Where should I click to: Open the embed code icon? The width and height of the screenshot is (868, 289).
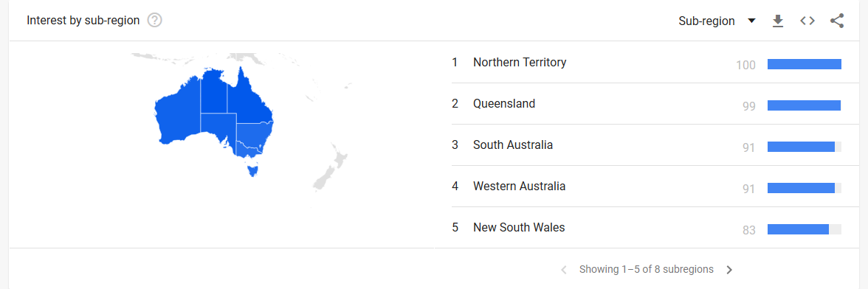807,21
